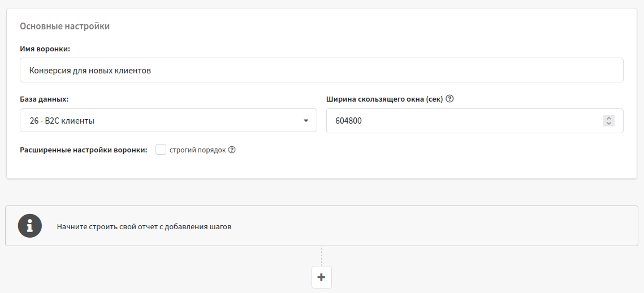
Task: Enable the строгий порядок checkbox
Action: pyautogui.click(x=161, y=150)
